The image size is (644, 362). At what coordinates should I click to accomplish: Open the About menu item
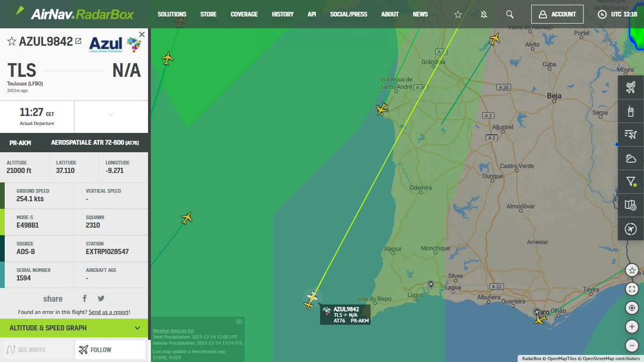[x=390, y=14]
